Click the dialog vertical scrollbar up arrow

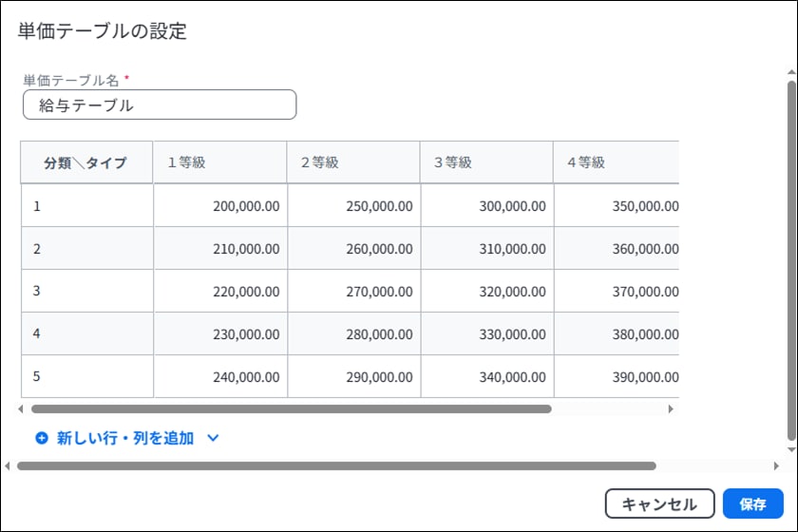tap(791, 72)
